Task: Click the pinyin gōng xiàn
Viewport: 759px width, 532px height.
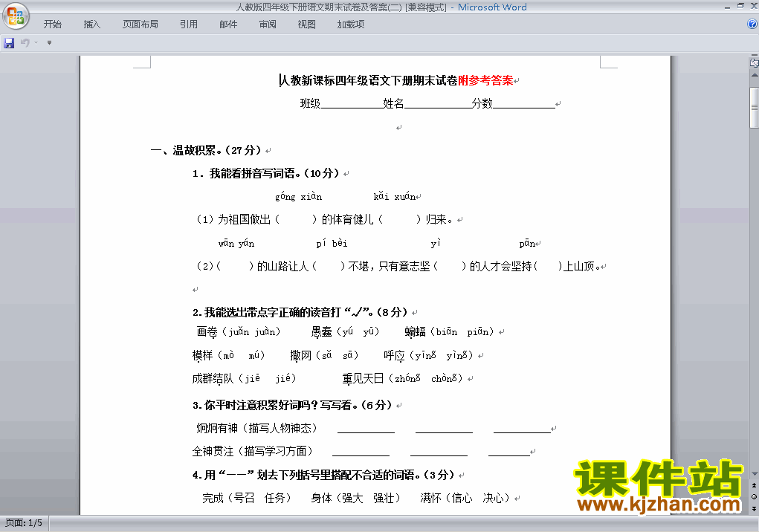Action: tap(299, 196)
